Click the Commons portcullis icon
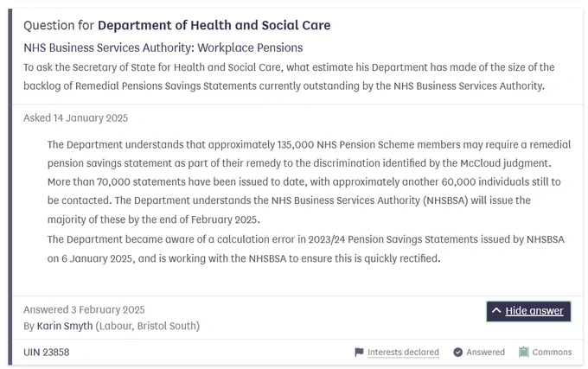 523,352
